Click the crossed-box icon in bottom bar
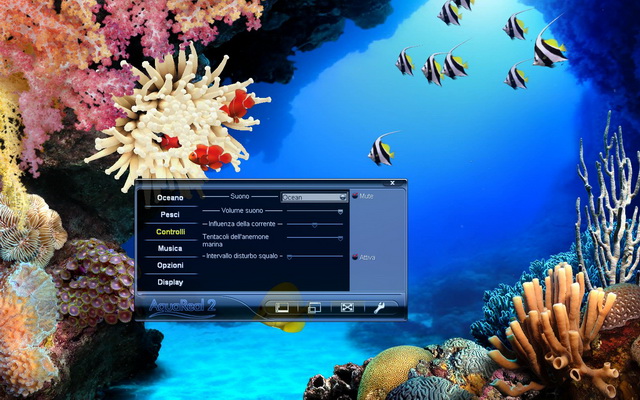 tap(347, 308)
